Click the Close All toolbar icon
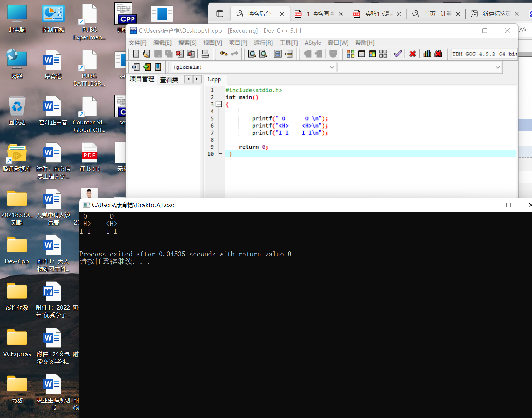532x418 pixels. point(190,54)
